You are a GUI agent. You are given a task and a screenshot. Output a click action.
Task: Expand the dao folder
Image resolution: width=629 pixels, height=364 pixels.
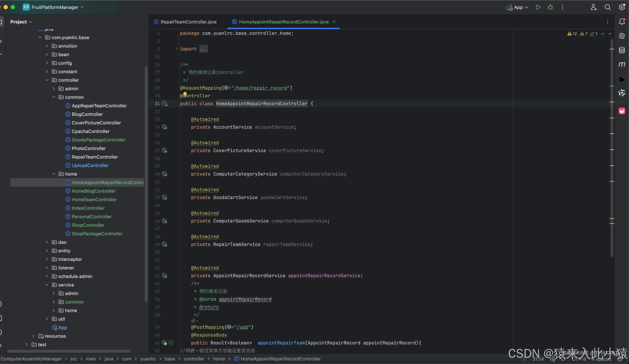pos(47,242)
